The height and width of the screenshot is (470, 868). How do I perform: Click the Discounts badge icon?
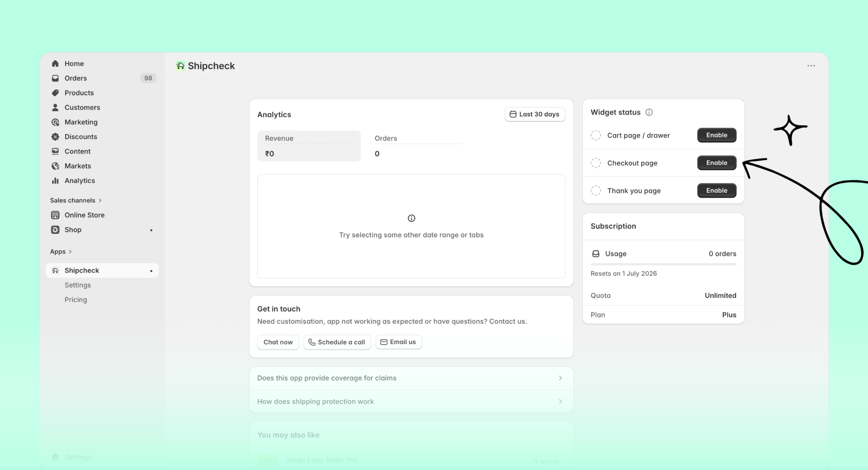pyautogui.click(x=55, y=137)
